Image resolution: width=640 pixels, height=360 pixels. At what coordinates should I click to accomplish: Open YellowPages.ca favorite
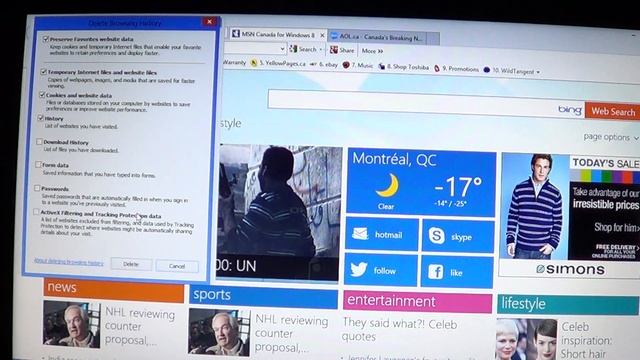click(x=278, y=63)
